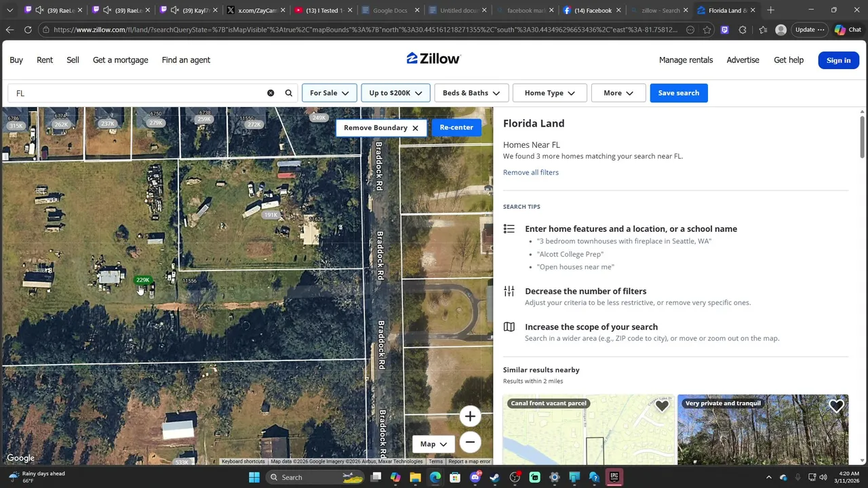Expand the Up to $200K price dropdown
This screenshot has height=488, width=868.
395,93
